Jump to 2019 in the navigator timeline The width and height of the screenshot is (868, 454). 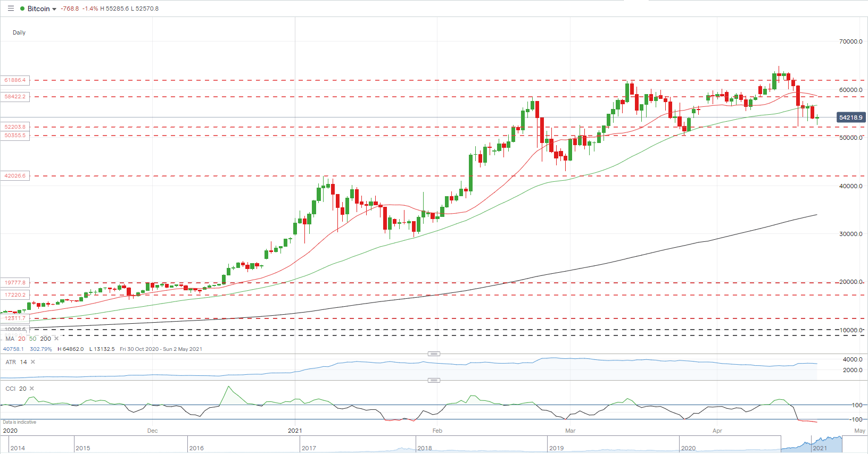556,448
